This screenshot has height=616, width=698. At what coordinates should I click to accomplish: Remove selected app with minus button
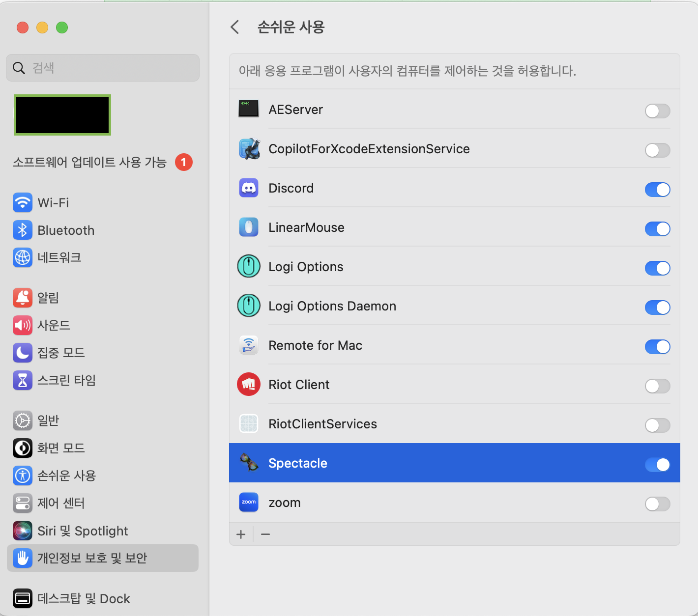tap(265, 534)
